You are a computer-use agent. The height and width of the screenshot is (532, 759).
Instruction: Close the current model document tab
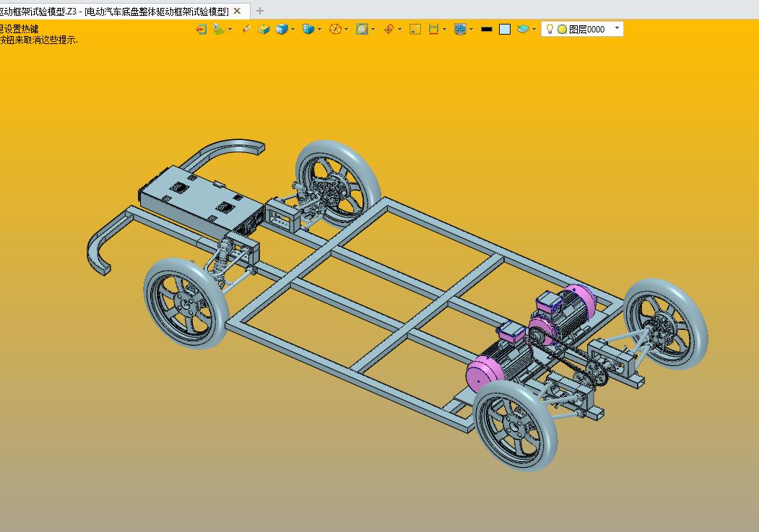pyautogui.click(x=238, y=11)
